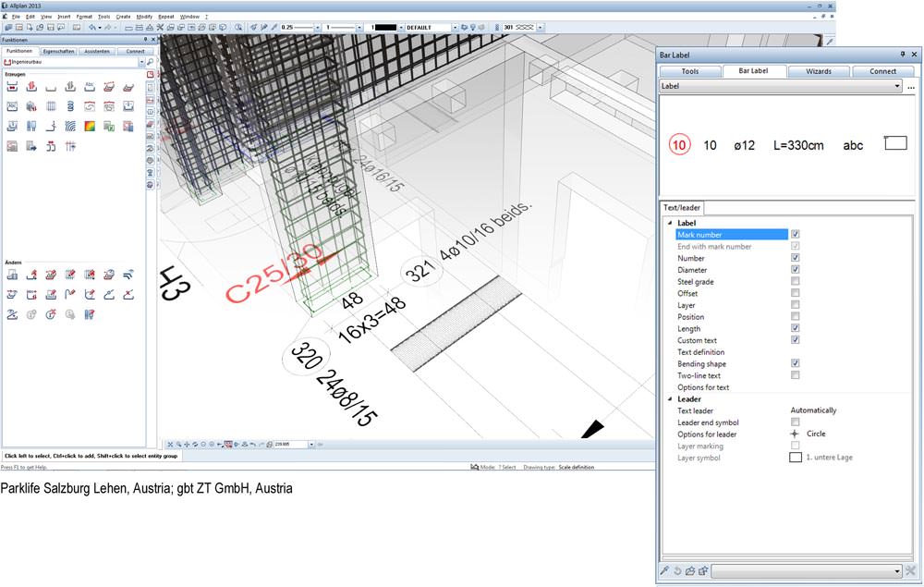Toggle the Length checkbox
924x587 pixels.
795,328
